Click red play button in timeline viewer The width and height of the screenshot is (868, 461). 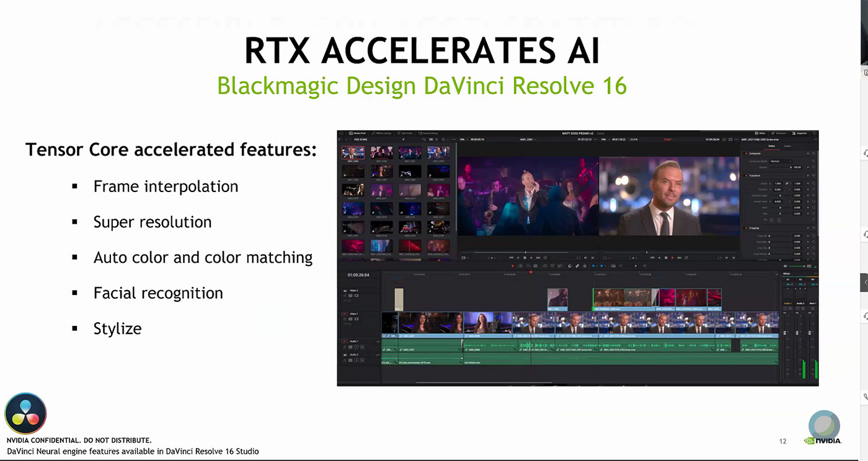click(x=672, y=258)
